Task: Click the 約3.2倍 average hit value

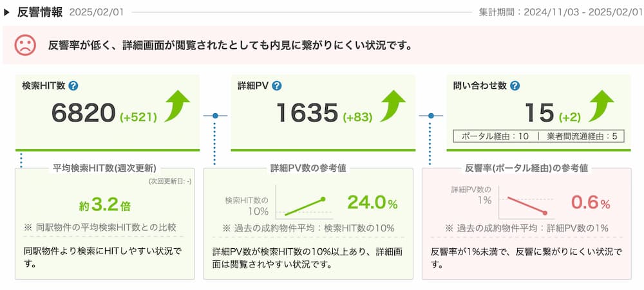Action: coord(105,205)
